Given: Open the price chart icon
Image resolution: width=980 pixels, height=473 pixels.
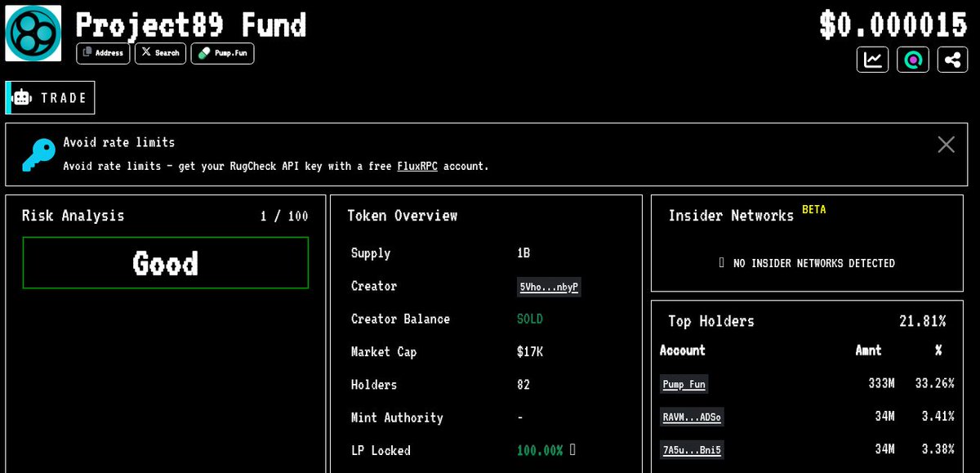Looking at the screenshot, I should 872,60.
